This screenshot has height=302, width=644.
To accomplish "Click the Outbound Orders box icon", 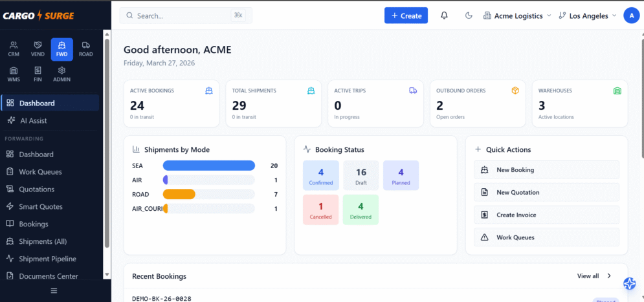I will click(515, 91).
